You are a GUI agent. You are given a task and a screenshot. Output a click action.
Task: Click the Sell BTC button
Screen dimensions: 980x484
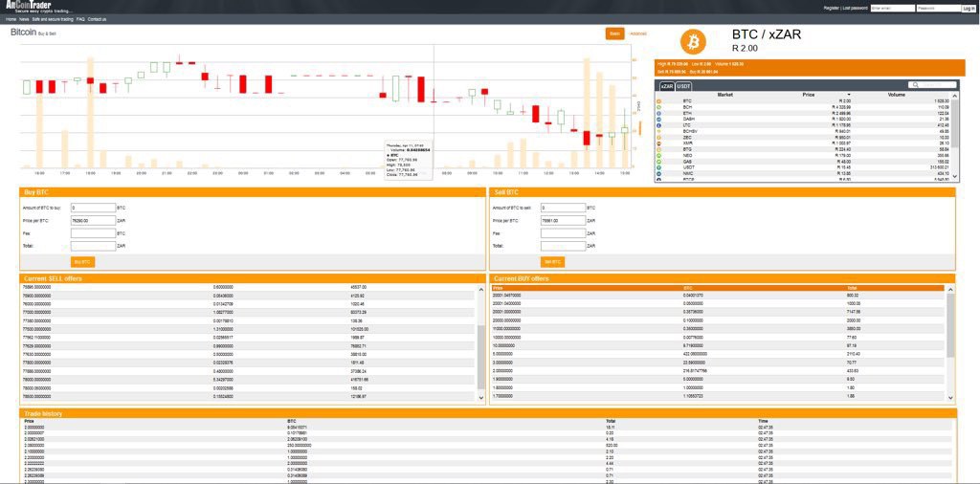click(x=552, y=262)
